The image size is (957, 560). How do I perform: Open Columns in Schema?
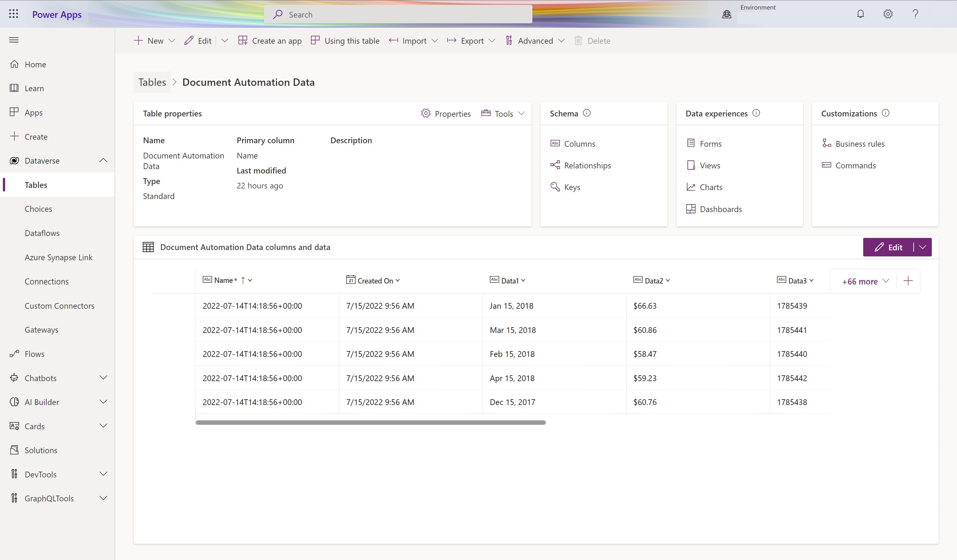click(x=573, y=144)
